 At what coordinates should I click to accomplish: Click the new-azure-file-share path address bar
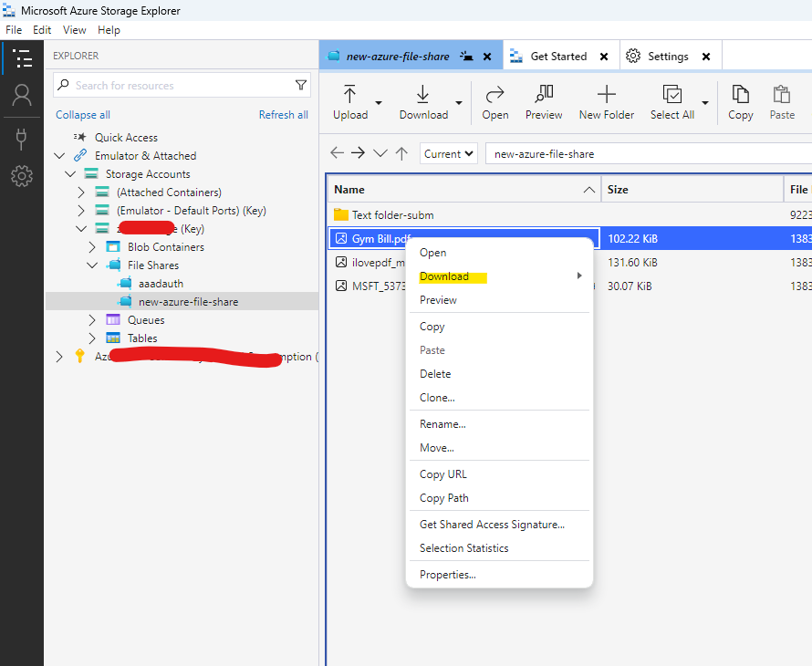(649, 154)
